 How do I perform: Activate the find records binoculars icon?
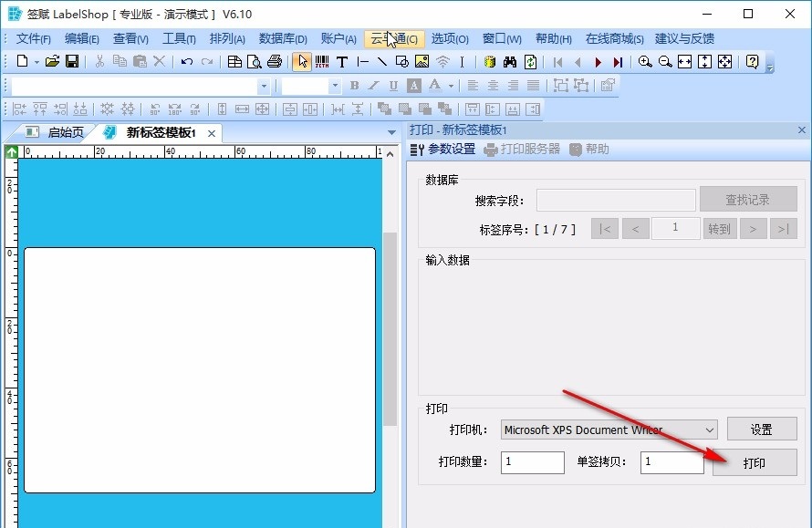coord(511,61)
